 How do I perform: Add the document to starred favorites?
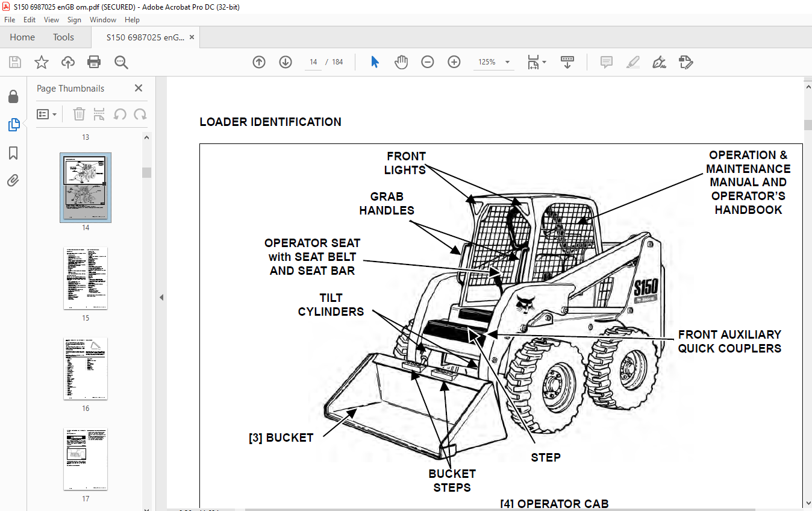(x=41, y=62)
